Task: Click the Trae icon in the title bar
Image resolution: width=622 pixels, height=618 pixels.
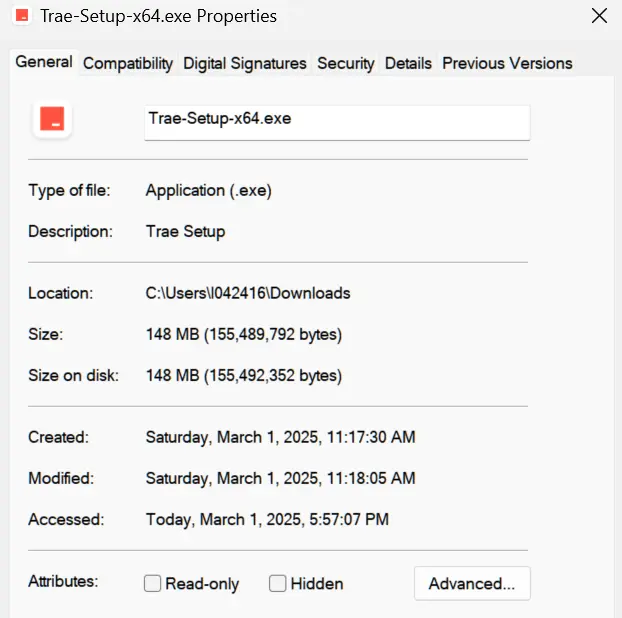Action: click(22, 16)
